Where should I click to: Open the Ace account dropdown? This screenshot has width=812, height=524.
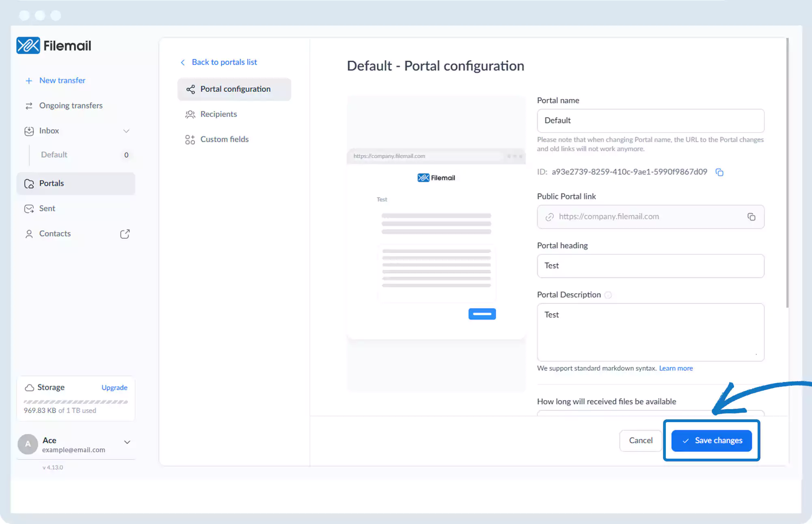point(127,442)
